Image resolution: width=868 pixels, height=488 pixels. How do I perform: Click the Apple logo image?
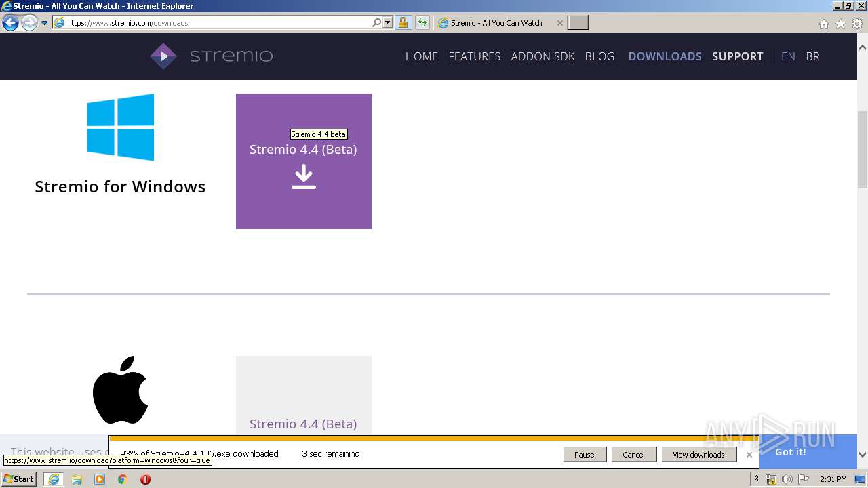click(x=120, y=390)
